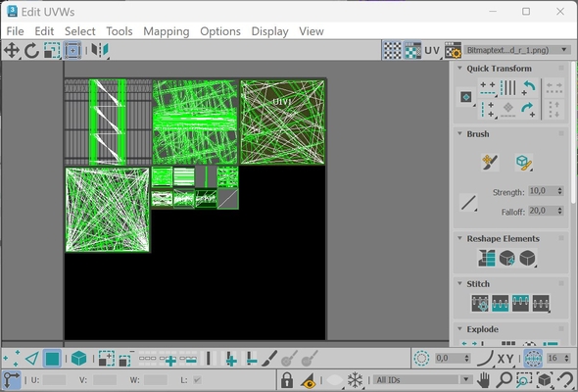The image size is (578, 392).
Task: Select the Rotate tool
Action: coord(31,50)
